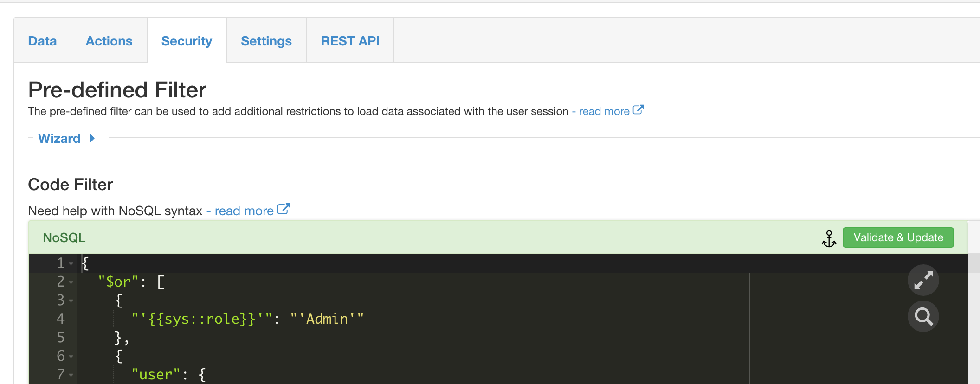Click external link icon beside NoSQL syntax read more
This screenshot has height=384, width=980.
pos(284,210)
